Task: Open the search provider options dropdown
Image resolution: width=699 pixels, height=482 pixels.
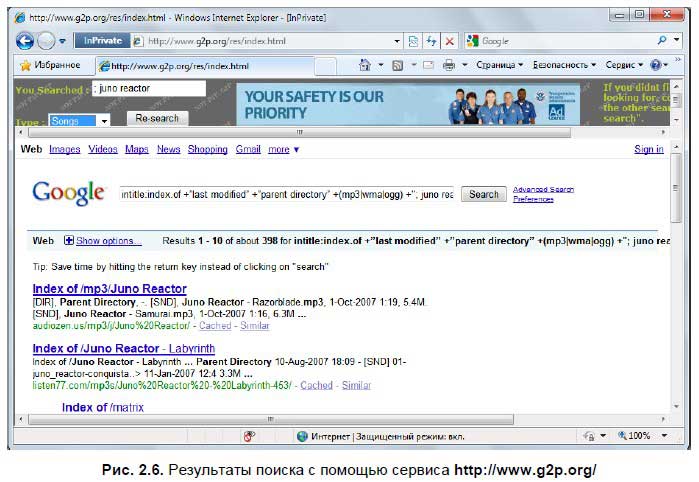Action: click(x=677, y=41)
